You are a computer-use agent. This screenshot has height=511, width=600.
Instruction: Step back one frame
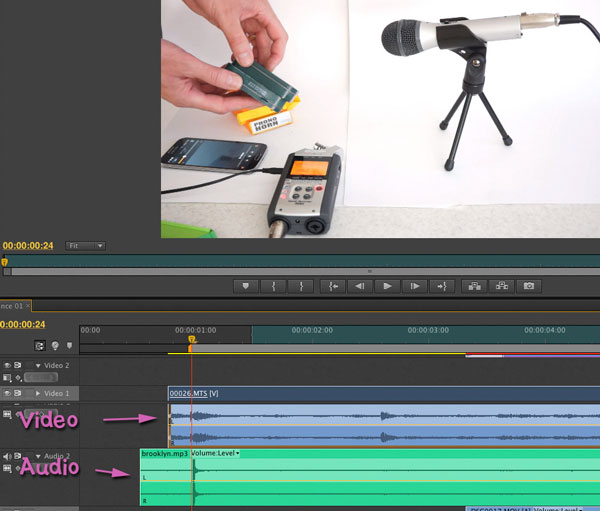coord(360,286)
